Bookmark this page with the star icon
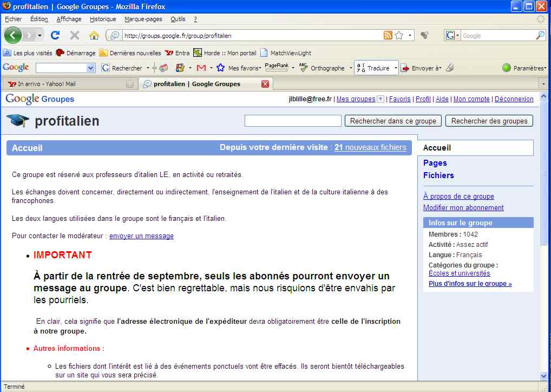The width and height of the screenshot is (551, 392). click(399, 35)
